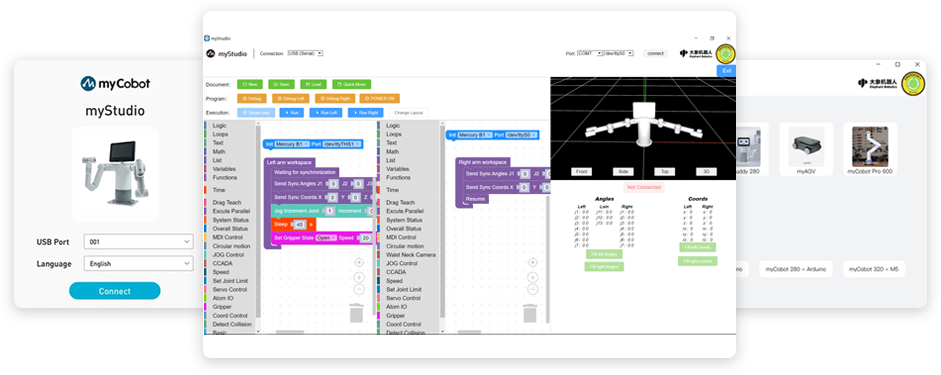The height and width of the screenshot is (375, 941).
Task: Click the myStudio logo in the header
Action: coord(227,53)
